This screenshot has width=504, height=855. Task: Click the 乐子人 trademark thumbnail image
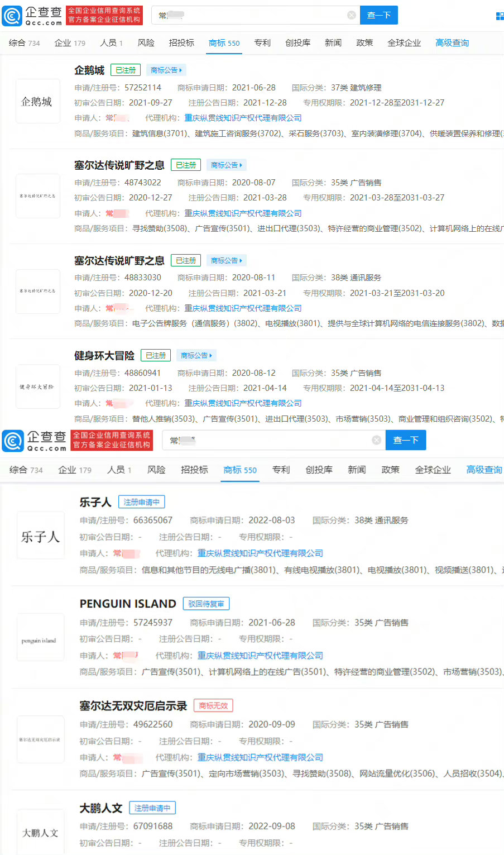pyautogui.click(x=40, y=536)
